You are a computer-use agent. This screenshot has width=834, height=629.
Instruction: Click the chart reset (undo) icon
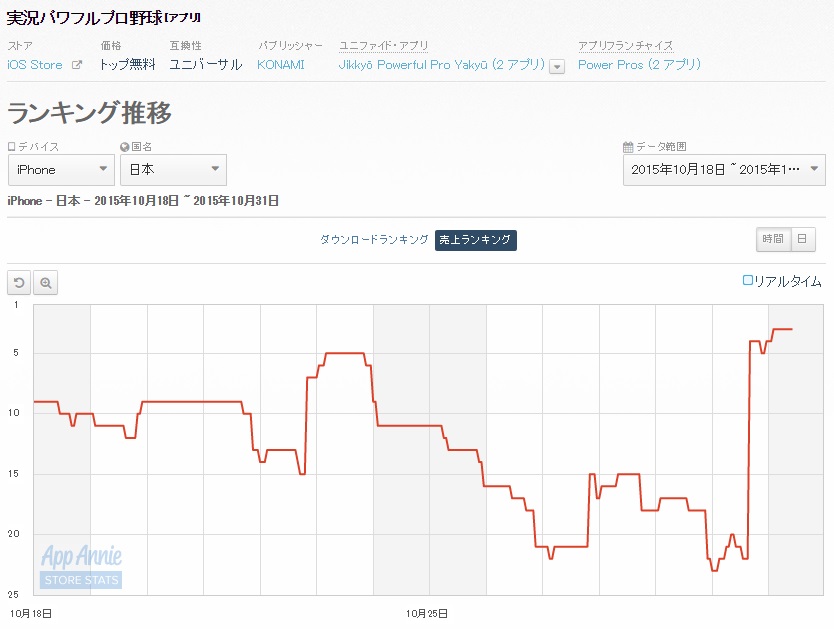pos(19,283)
